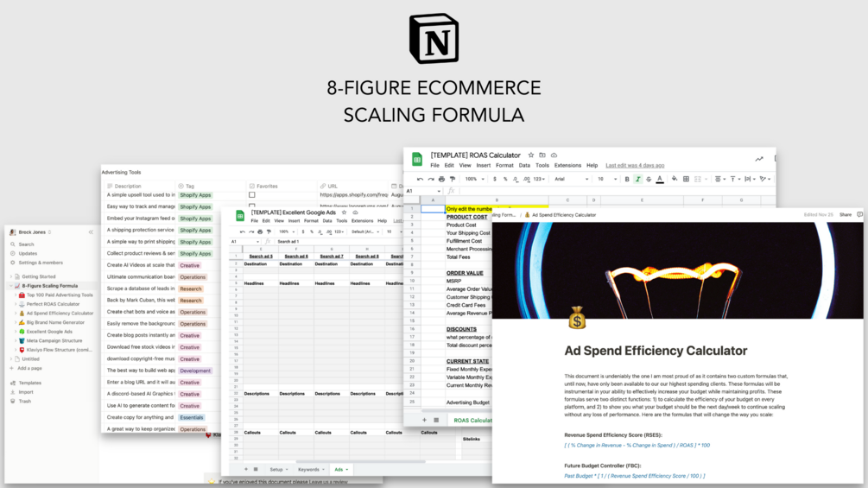Image resolution: width=868 pixels, height=488 pixels.
Task: Select cell A1 in ROAS Calculator
Action: (433, 209)
